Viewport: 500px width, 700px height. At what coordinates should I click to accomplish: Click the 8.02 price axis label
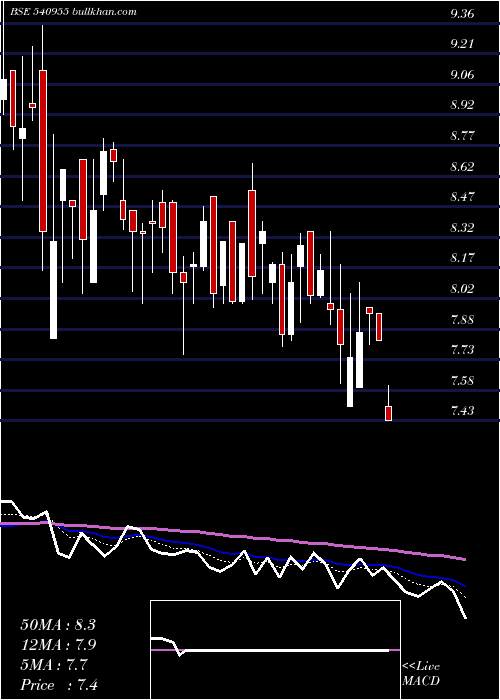click(462, 289)
